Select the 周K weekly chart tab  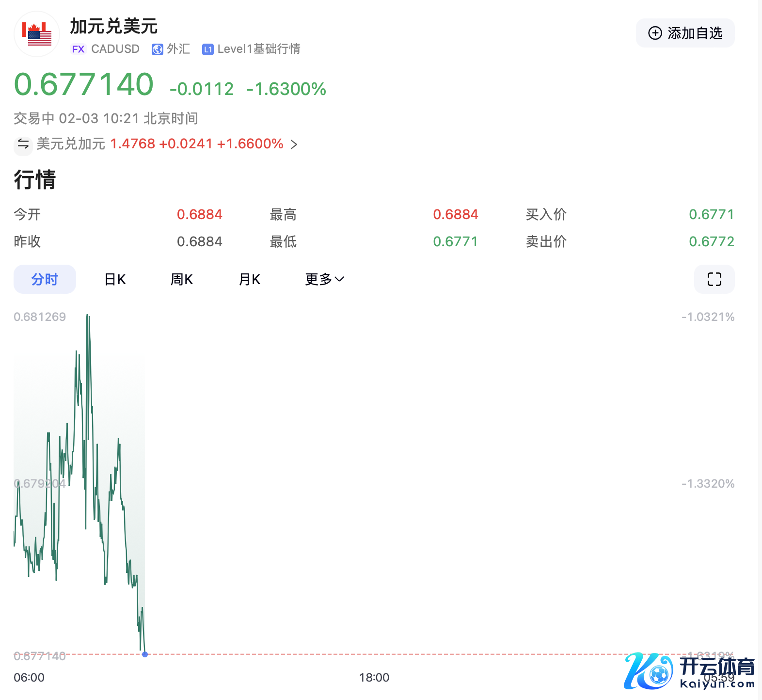pyautogui.click(x=182, y=279)
